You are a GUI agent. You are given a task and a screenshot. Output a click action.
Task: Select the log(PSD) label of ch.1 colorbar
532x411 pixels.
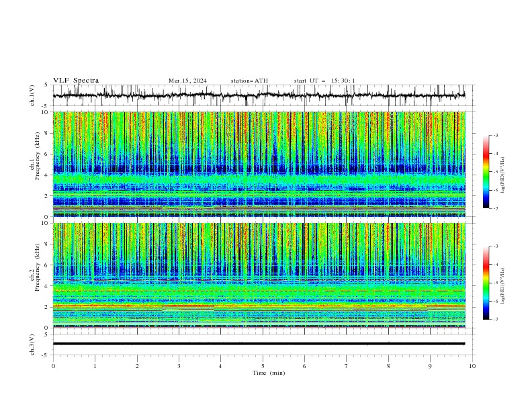503,175
